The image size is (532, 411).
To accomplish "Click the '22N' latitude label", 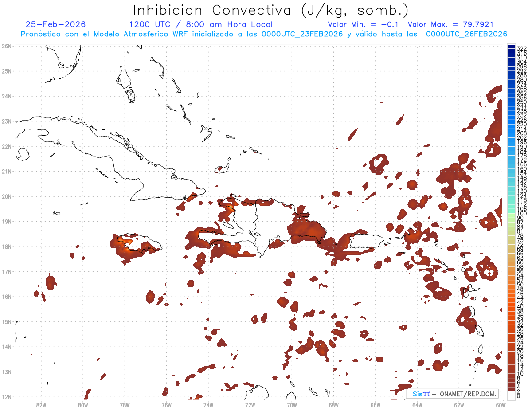I will coord(6,146).
